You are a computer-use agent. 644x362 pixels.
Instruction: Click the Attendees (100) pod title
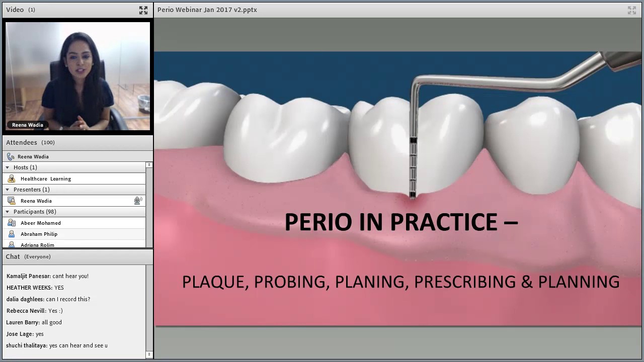pyautogui.click(x=30, y=142)
